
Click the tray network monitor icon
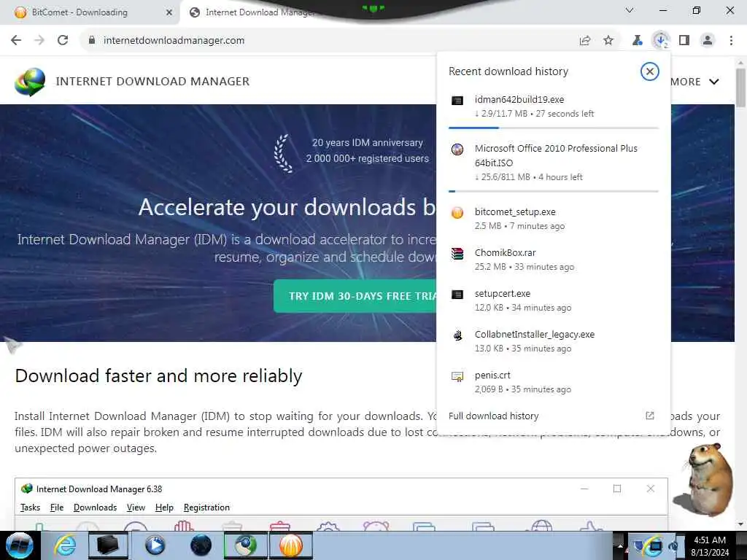pyautogui.click(x=657, y=546)
